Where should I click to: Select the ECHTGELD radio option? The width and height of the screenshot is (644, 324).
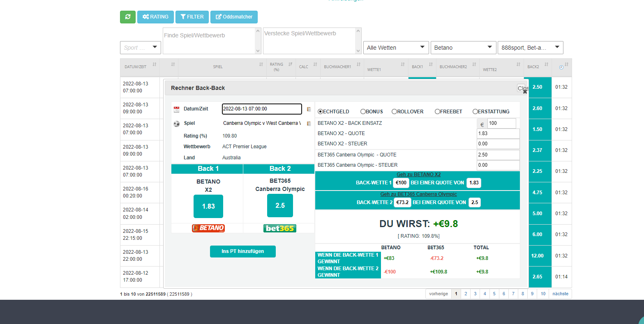tap(321, 112)
